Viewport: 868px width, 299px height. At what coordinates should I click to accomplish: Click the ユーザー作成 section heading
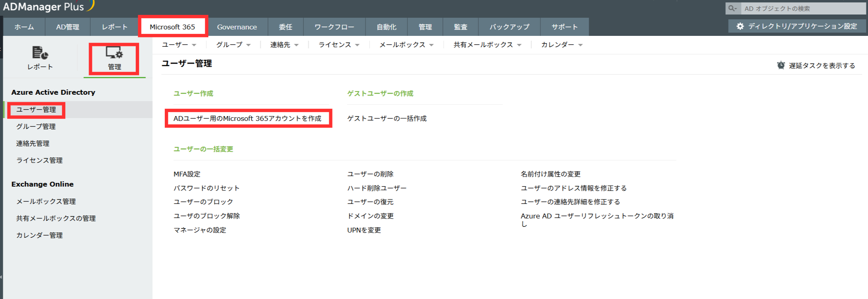(x=193, y=93)
